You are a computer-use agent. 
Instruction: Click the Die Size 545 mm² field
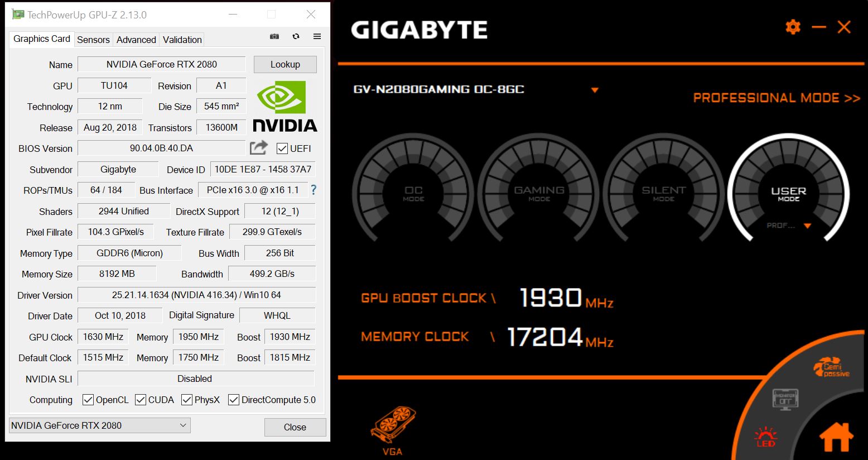[221, 106]
